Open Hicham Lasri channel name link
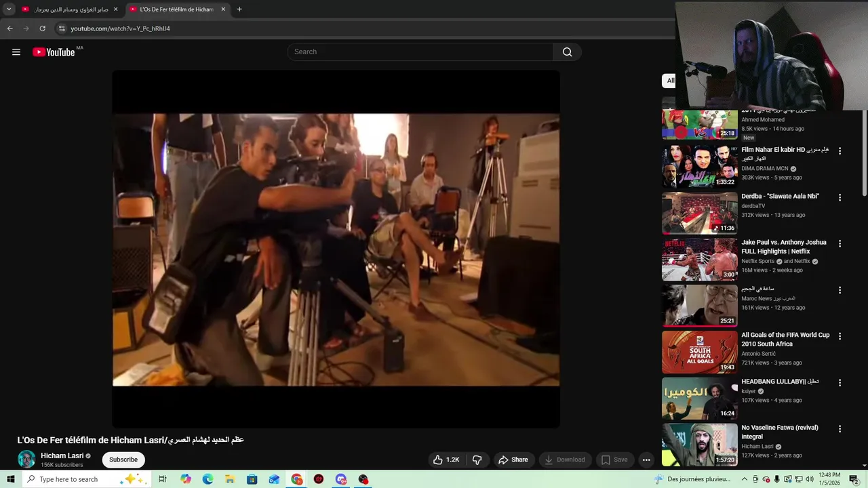 coord(62,455)
